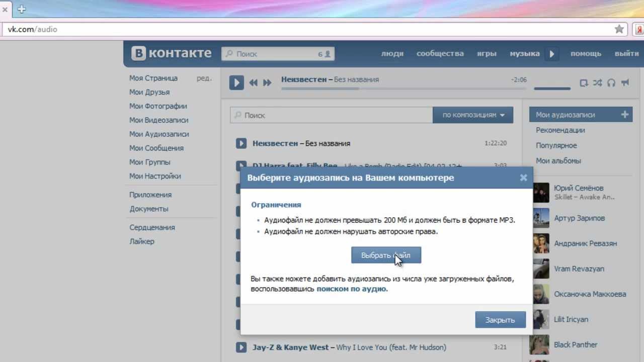Open 'игры' in header menu
This screenshot has height=362, width=644.
click(487, 54)
